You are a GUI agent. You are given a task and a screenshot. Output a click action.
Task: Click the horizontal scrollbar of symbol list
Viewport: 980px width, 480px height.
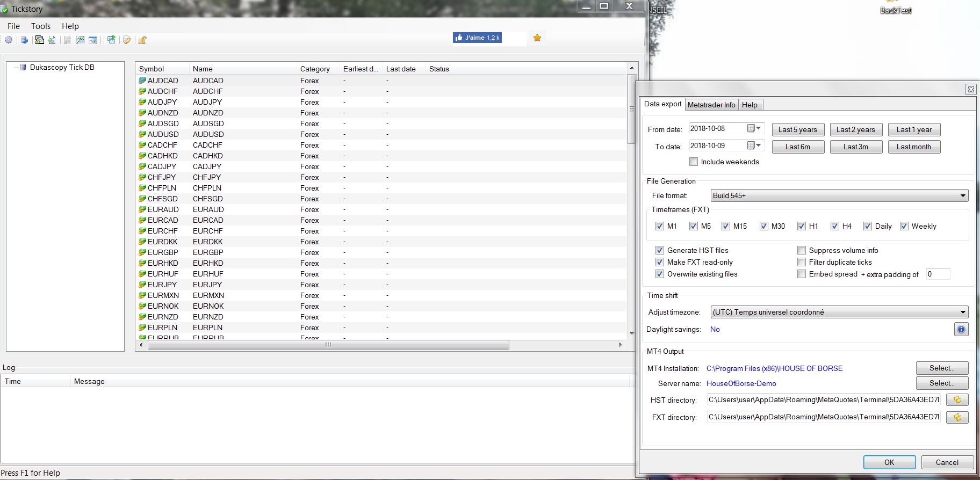point(328,345)
